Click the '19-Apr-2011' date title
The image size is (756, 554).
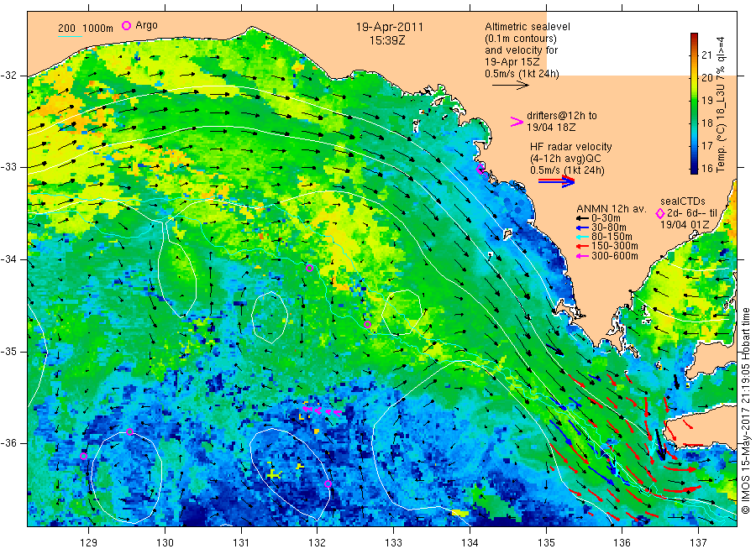[x=390, y=27]
